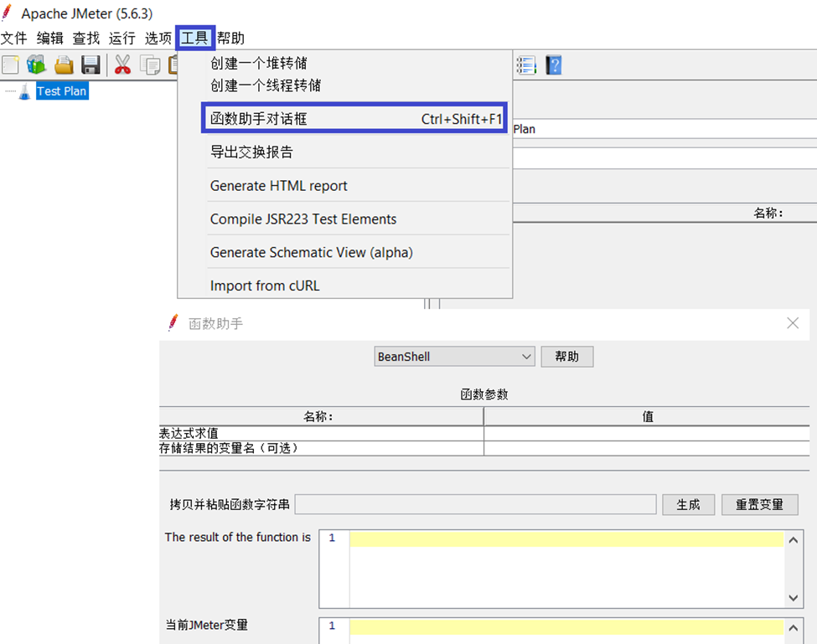
Task: Click the Test Plan flask icon
Action: [x=24, y=91]
